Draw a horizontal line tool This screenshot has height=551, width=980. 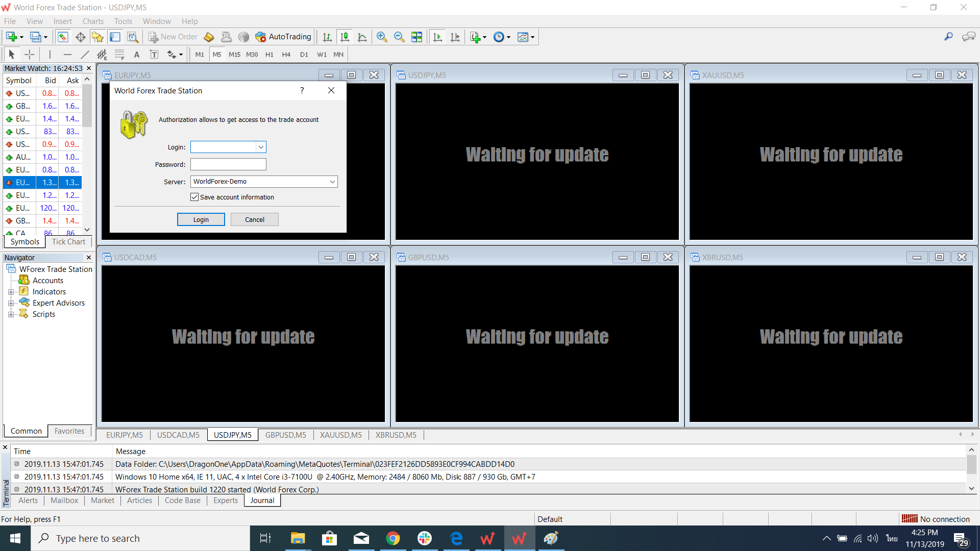point(67,54)
